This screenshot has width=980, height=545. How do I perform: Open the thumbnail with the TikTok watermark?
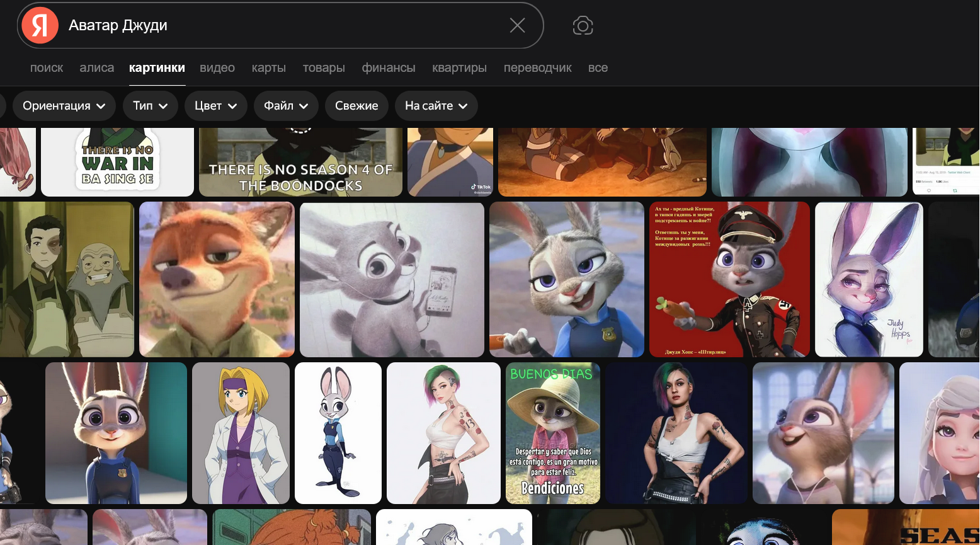point(450,162)
